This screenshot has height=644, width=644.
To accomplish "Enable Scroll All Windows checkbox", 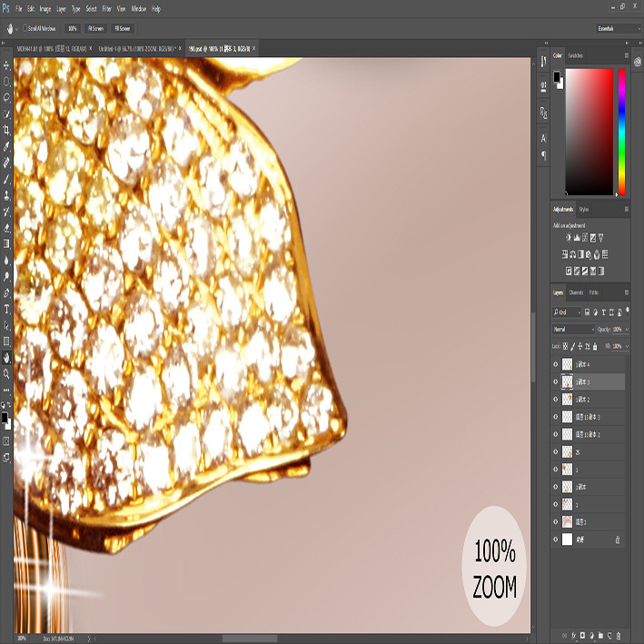I will pos(25,28).
